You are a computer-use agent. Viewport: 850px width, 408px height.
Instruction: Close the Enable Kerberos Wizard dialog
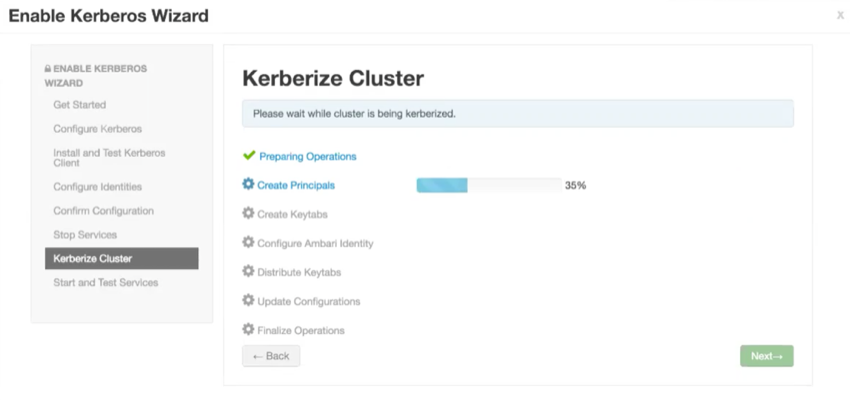(x=840, y=16)
